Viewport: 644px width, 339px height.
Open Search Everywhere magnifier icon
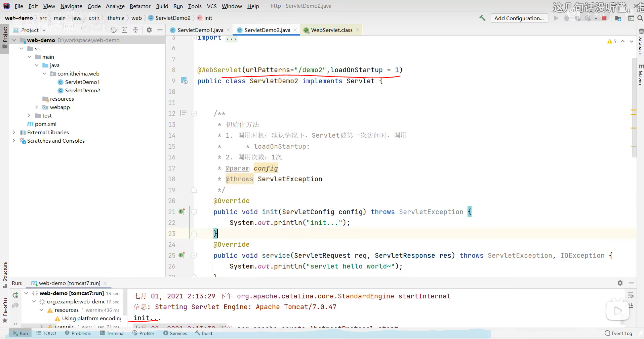tap(640, 18)
